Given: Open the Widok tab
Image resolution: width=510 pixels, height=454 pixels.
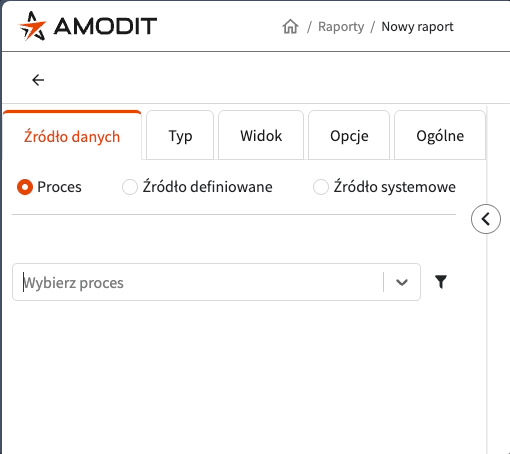Looking at the screenshot, I should pos(261,135).
